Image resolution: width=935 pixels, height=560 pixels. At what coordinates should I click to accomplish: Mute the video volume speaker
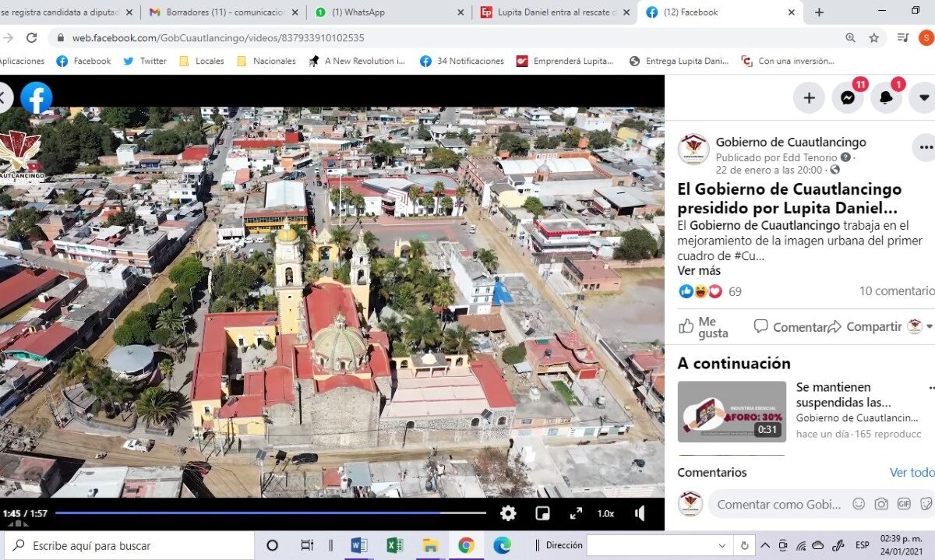pos(640,513)
